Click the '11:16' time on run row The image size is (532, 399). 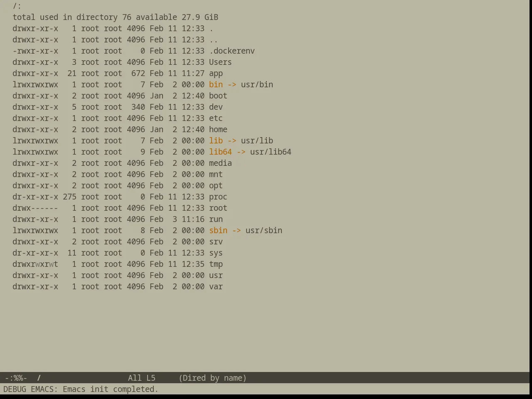pyautogui.click(x=193, y=219)
